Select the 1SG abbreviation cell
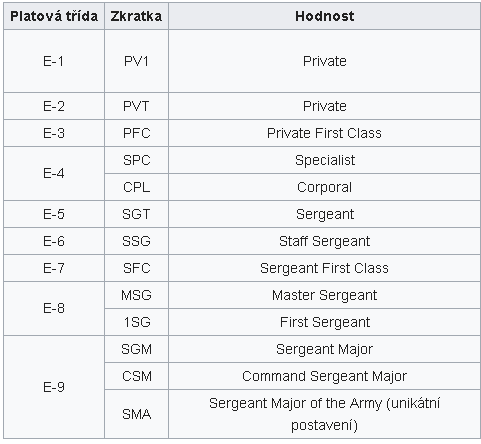Image resolution: width=481 pixels, height=444 pixels. point(136,322)
